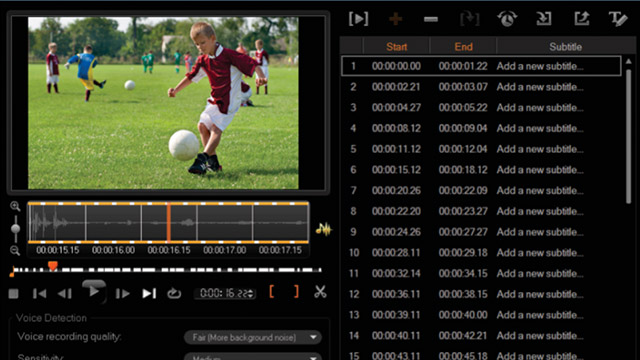
Task: Play the selected subtitle segment
Action: [358, 19]
